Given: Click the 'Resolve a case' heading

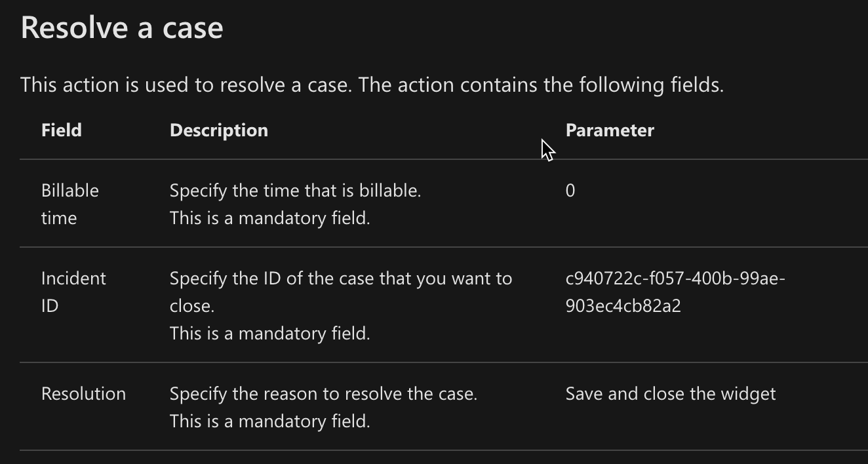Looking at the screenshot, I should coord(122,29).
